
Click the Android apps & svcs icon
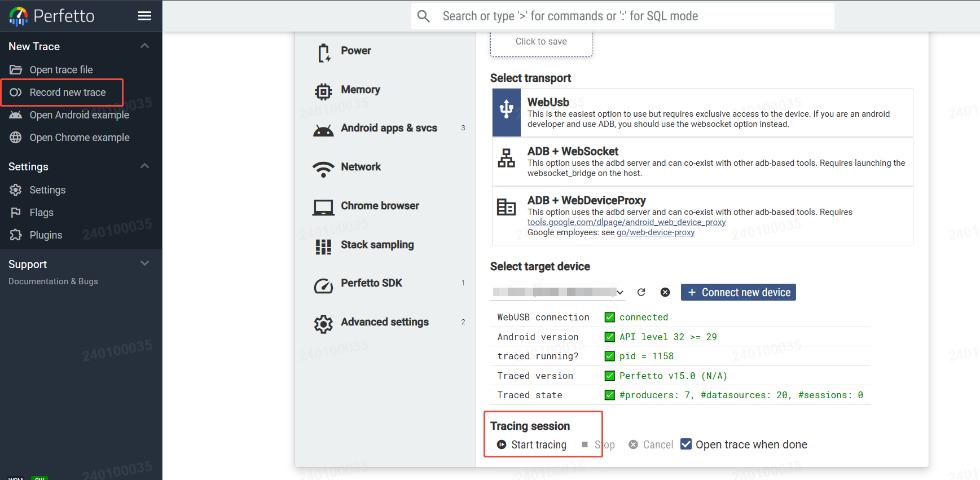[x=323, y=130]
